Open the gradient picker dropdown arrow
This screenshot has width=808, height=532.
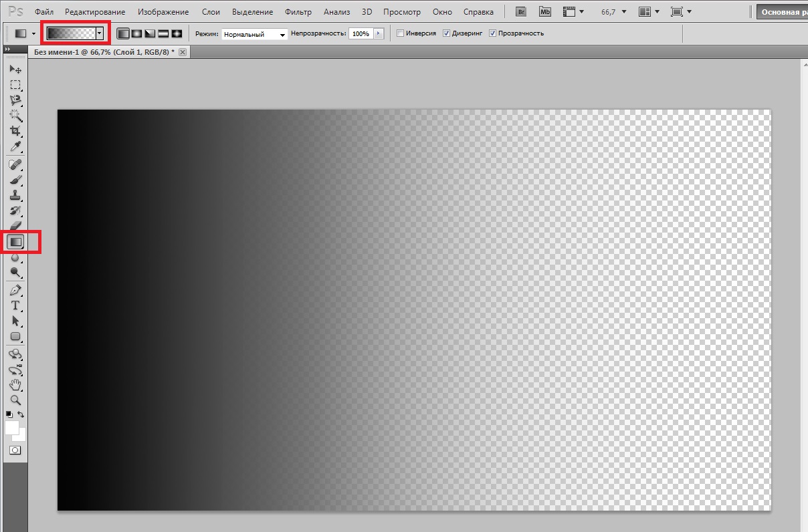(100, 33)
